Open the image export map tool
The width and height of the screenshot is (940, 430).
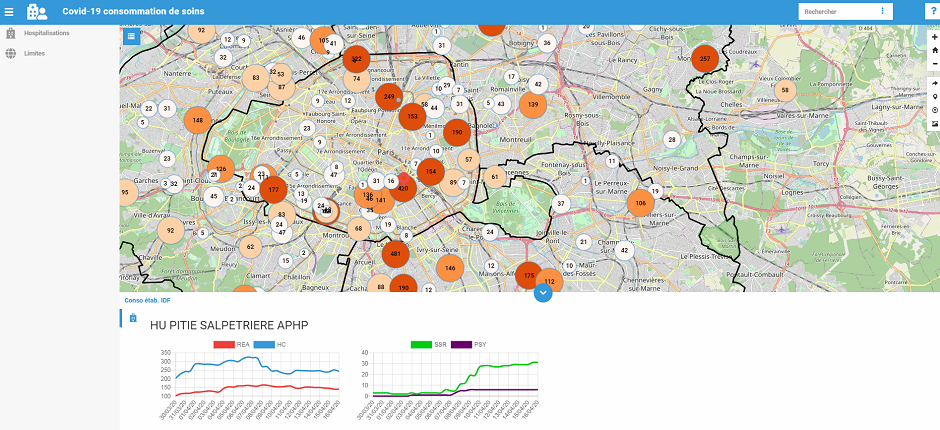933,124
